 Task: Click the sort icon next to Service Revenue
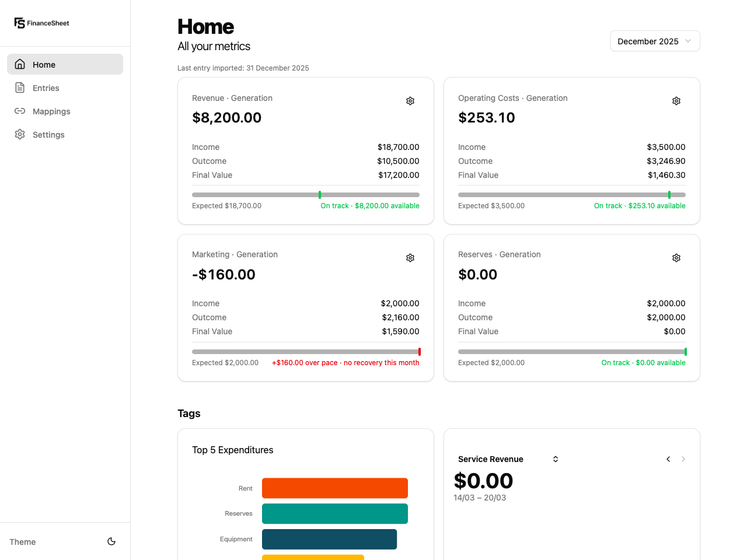[555, 459]
